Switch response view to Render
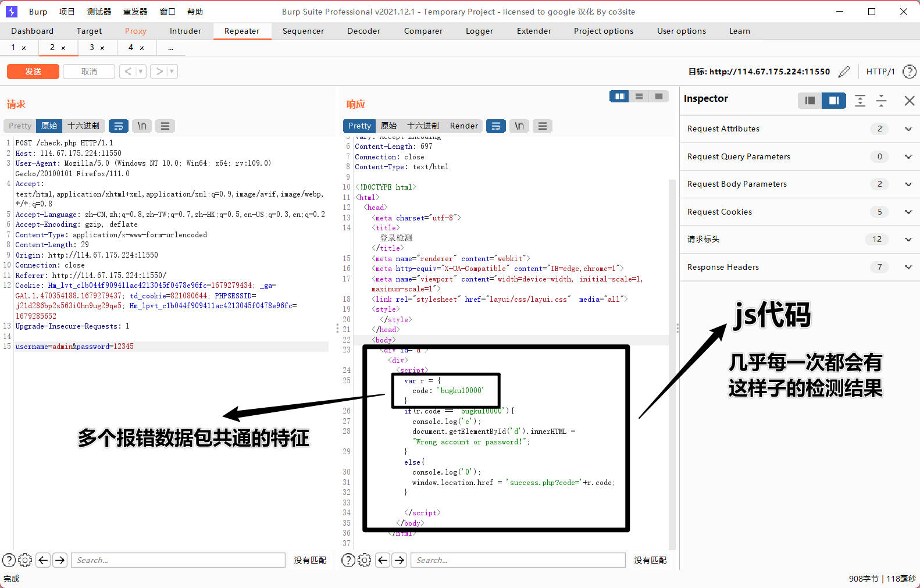The image size is (920, 588). point(464,126)
